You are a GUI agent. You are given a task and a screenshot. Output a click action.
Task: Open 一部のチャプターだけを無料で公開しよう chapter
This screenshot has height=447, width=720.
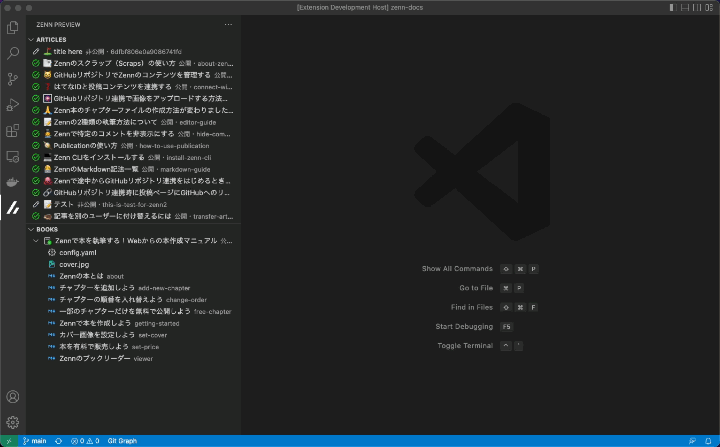click(134, 311)
